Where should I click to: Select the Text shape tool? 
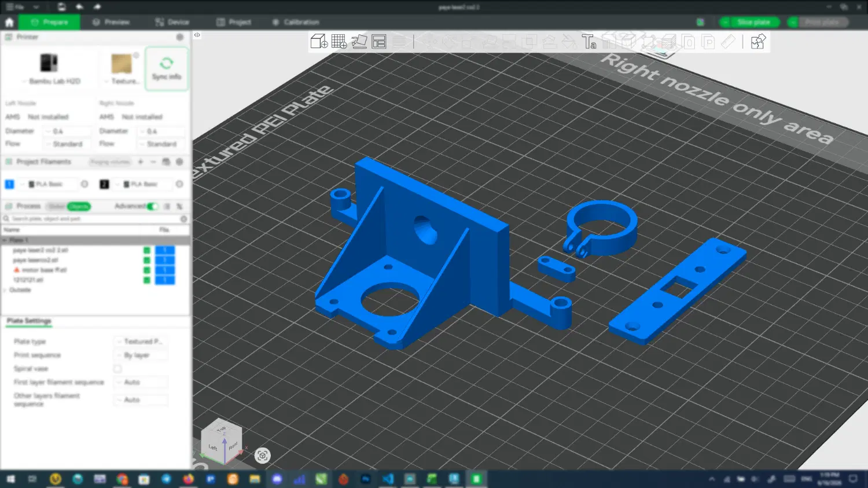point(589,42)
